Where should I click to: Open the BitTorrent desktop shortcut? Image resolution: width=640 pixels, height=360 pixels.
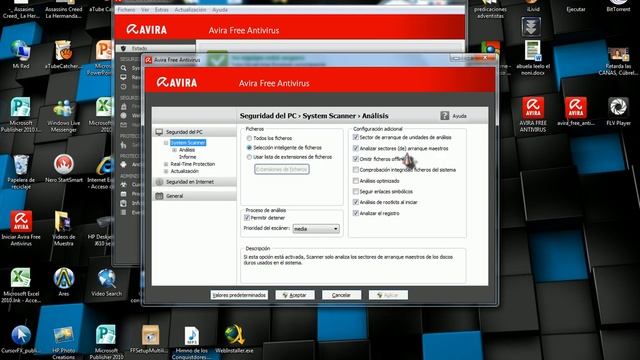(x=618, y=6)
